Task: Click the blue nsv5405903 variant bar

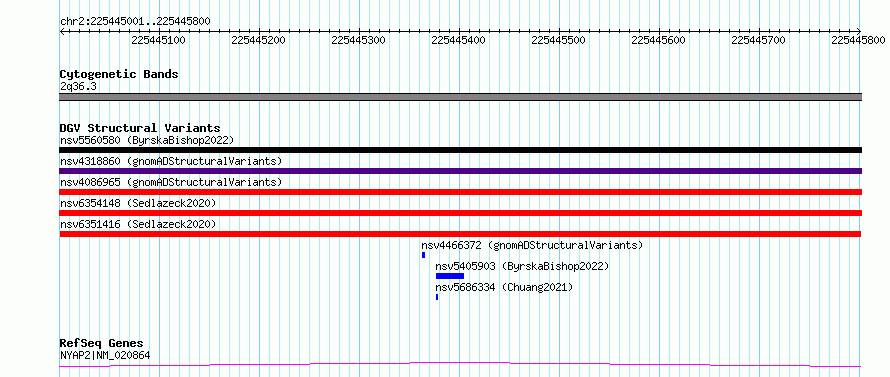Action: point(450,276)
